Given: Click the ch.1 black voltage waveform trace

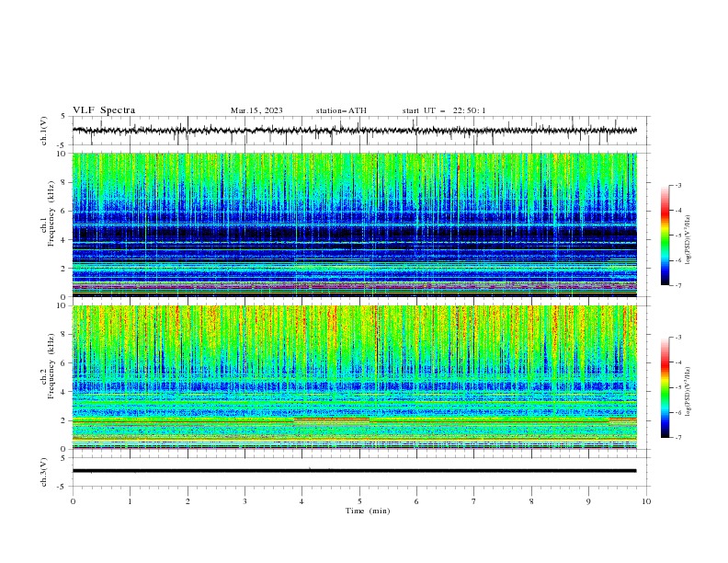Looking at the screenshot, I should pyautogui.click(x=354, y=131).
